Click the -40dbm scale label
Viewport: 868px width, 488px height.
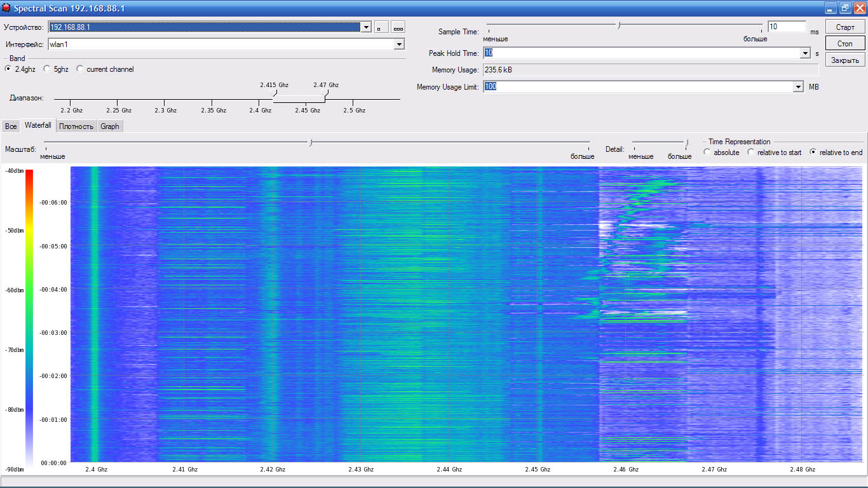[14, 171]
